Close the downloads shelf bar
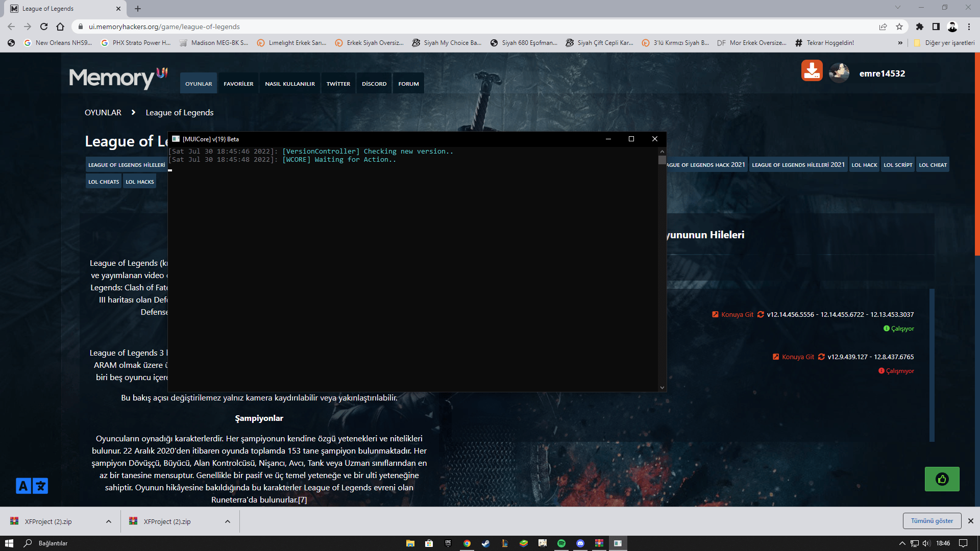Screen dimensions: 980x551 [x=971, y=521]
